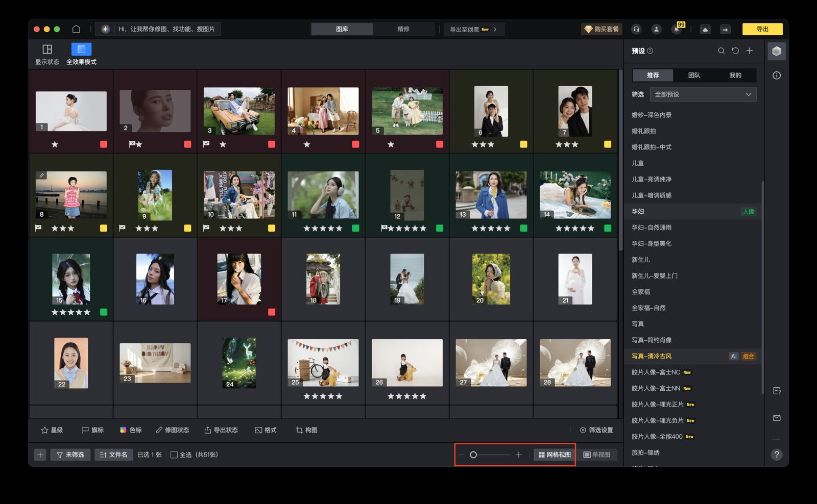Select the 团队 presets tab
The image size is (817, 504).
pos(694,75)
